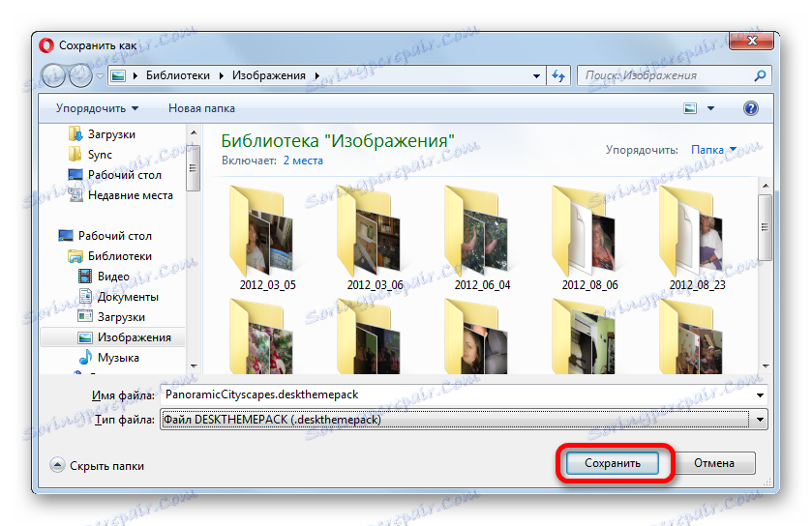The height and width of the screenshot is (526, 812).
Task: Open Недавние места in the sidebar
Action: coord(131,195)
